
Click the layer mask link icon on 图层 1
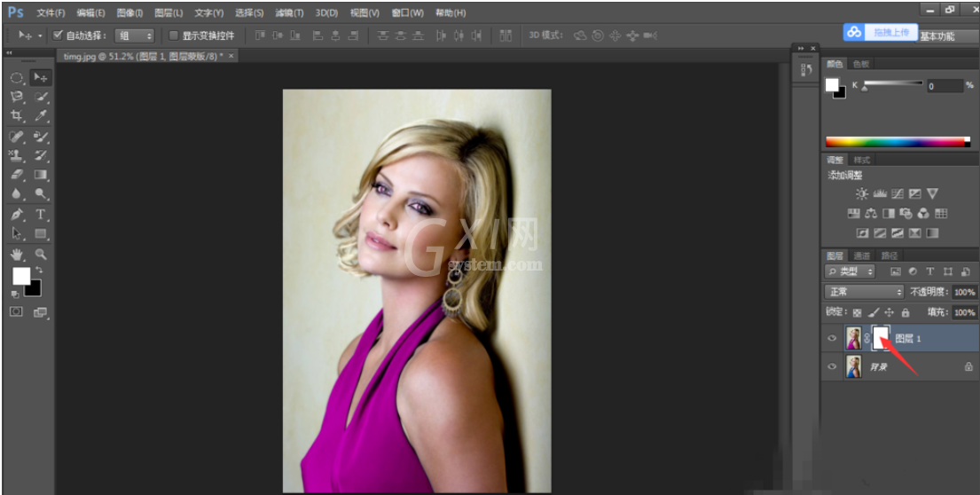point(866,338)
